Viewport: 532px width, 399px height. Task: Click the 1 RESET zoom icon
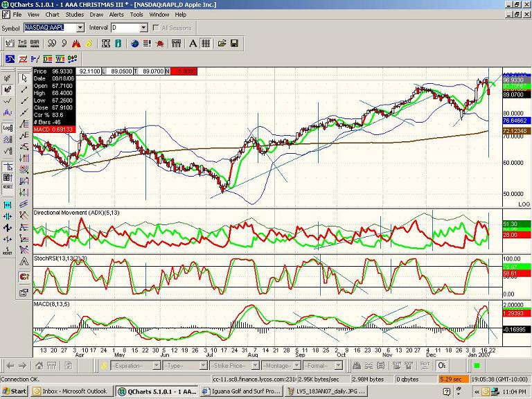[x=8, y=251]
